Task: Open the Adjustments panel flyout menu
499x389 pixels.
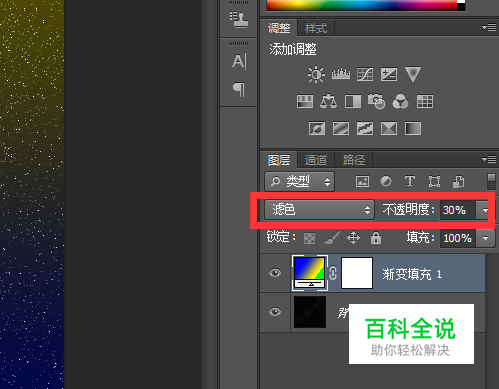Action: (x=489, y=27)
